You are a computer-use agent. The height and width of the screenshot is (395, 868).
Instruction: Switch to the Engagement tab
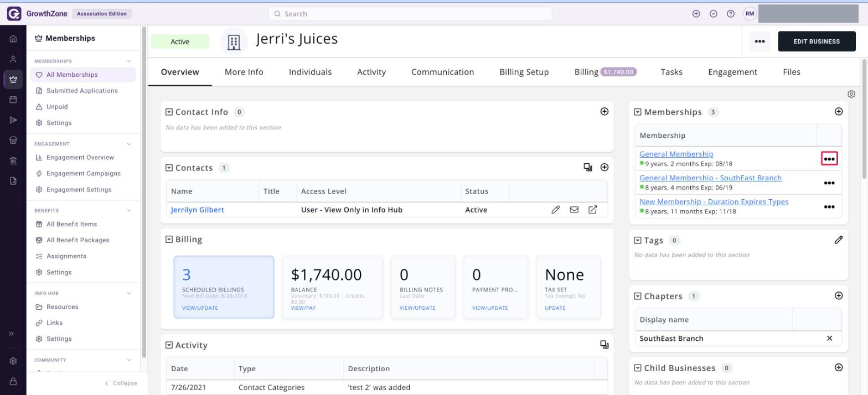[733, 72]
